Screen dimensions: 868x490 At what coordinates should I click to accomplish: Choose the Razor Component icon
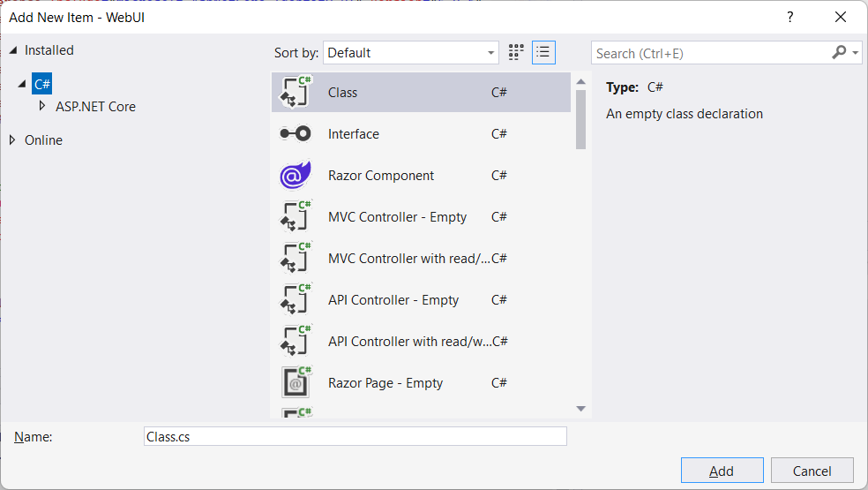(296, 175)
